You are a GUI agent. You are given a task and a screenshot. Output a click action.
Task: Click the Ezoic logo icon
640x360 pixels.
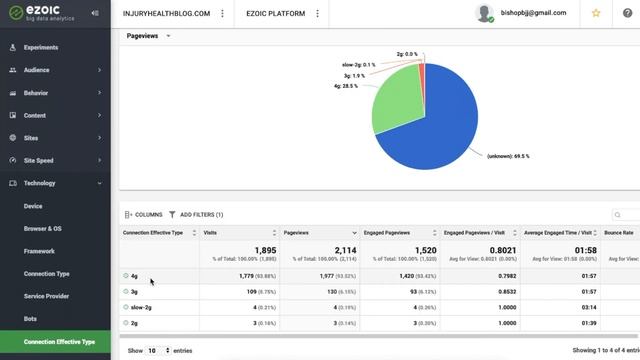tap(16, 13)
